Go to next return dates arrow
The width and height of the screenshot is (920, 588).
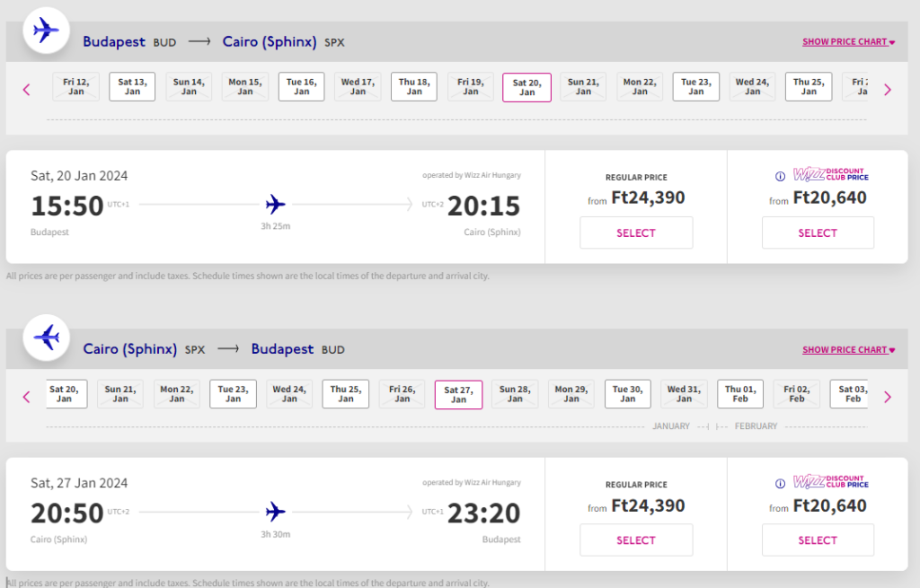(888, 396)
